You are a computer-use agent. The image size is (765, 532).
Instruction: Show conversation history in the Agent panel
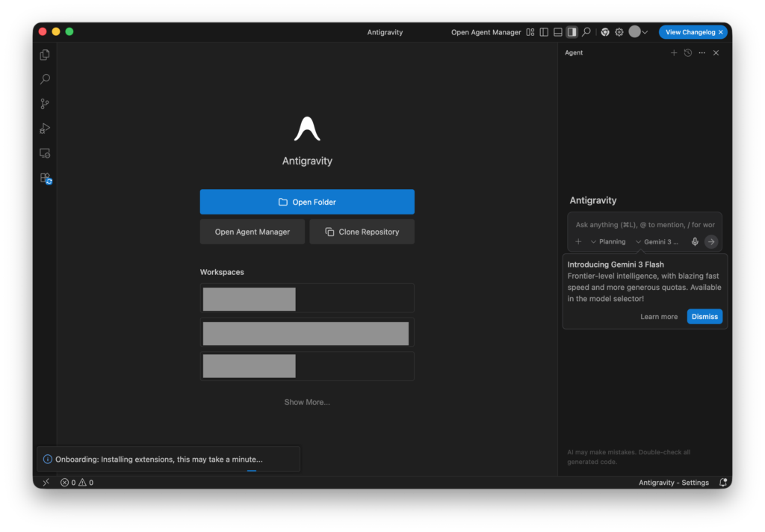click(x=688, y=53)
